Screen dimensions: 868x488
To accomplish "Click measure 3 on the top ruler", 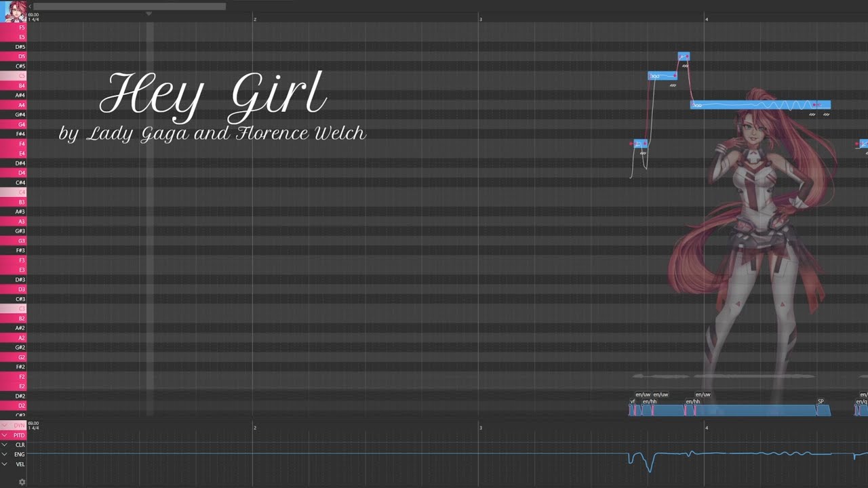I will tap(481, 19).
